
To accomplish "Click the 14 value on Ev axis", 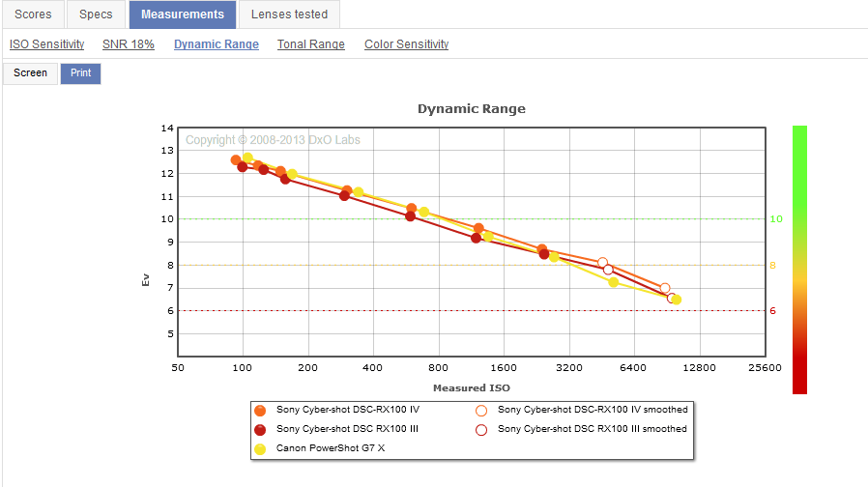I will 167,129.
